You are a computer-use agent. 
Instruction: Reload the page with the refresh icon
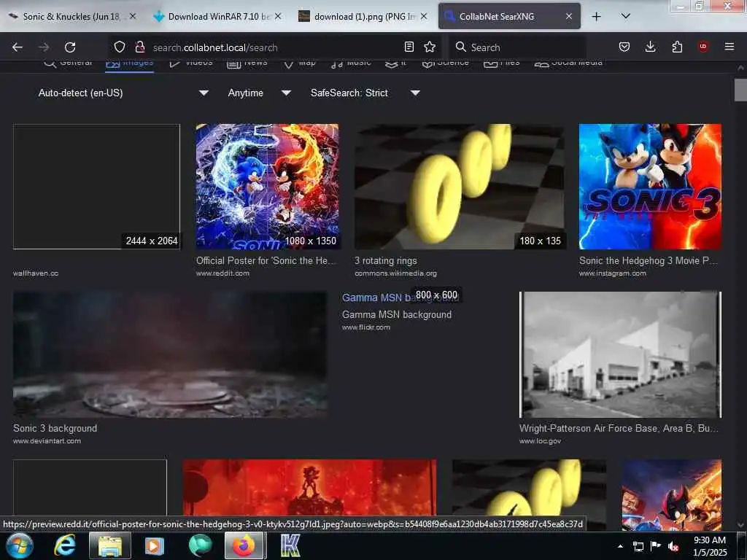pyautogui.click(x=70, y=47)
